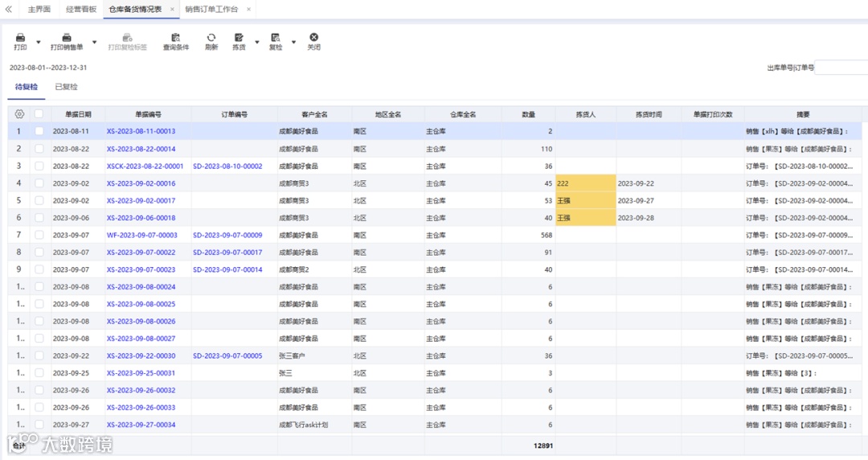The height and width of the screenshot is (460, 868).
Task: Check the row for XS-2023-08-11-00013
Action: (x=39, y=131)
